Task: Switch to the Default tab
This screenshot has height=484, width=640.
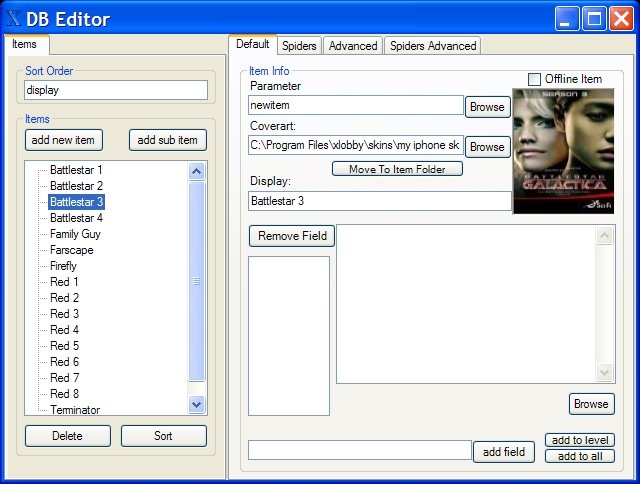Action: (x=253, y=44)
